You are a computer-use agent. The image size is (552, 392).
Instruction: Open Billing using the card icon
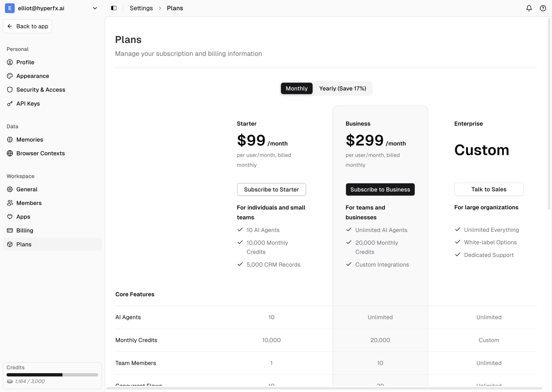point(10,230)
